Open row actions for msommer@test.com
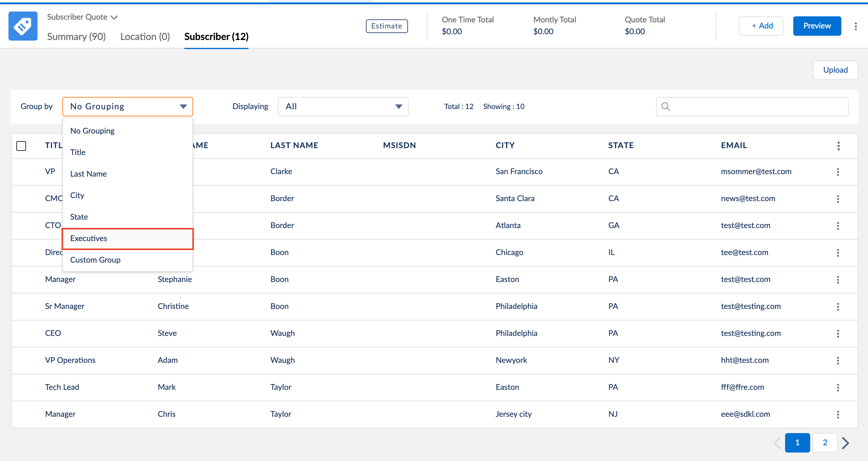Image resolution: width=868 pixels, height=461 pixels. pos(838,172)
